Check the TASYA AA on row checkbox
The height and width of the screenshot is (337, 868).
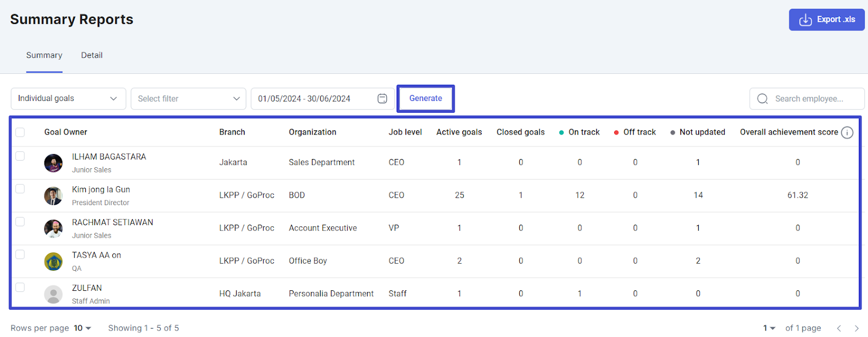pos(20,255)
